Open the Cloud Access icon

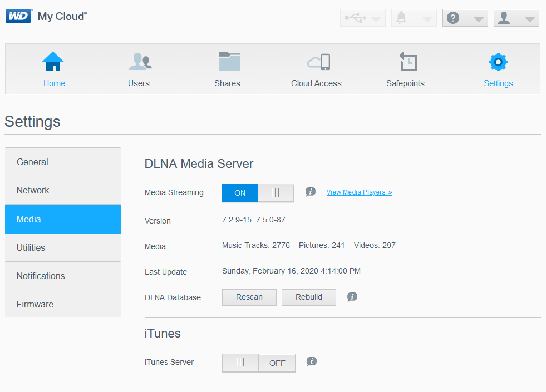318,62
